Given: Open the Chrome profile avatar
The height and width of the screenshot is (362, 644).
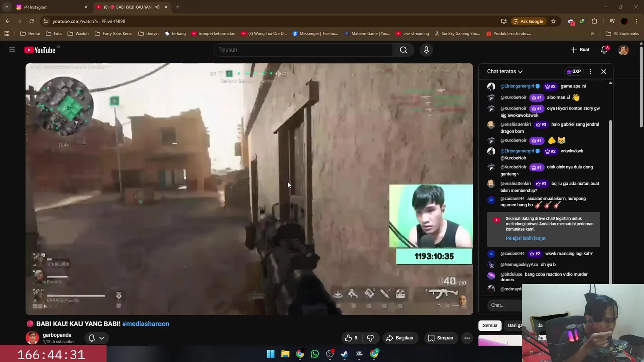Looking at the screenshot, I should [624, 21].
